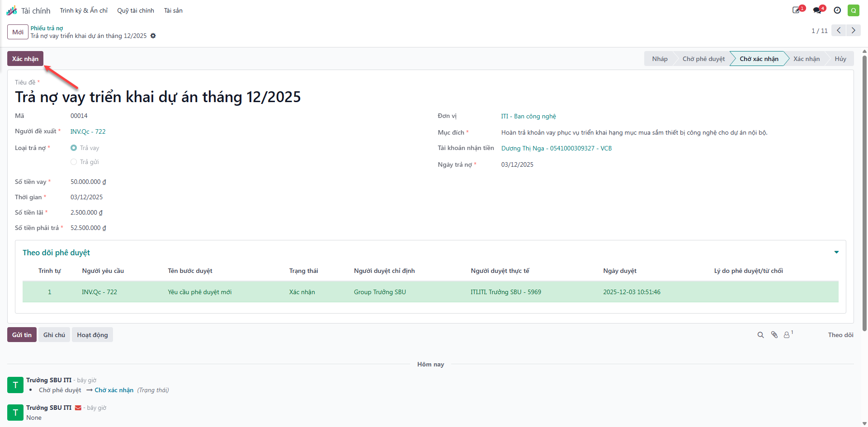Open the Phiếu trả nợ breadcrumb link
The image size is (868, 427).
point(47,28)
